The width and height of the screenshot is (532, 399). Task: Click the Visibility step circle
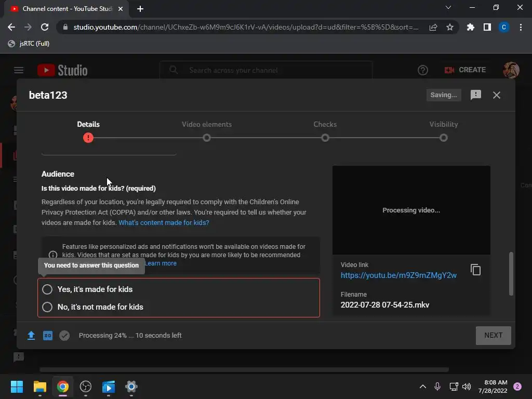pos(444,138)
